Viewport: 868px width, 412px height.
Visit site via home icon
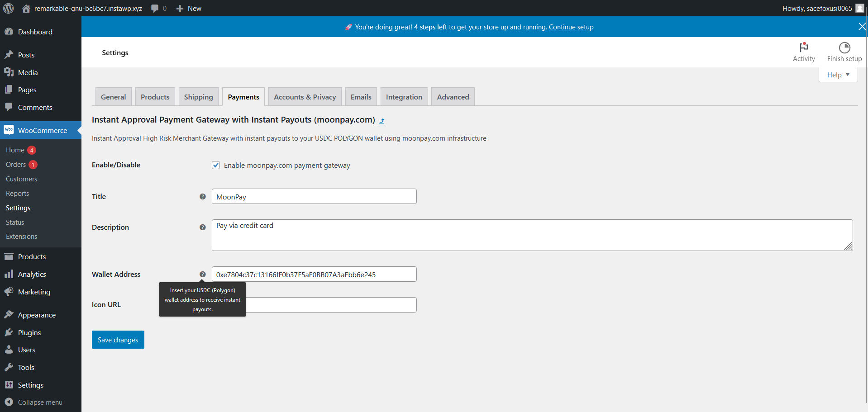point(26,8)
